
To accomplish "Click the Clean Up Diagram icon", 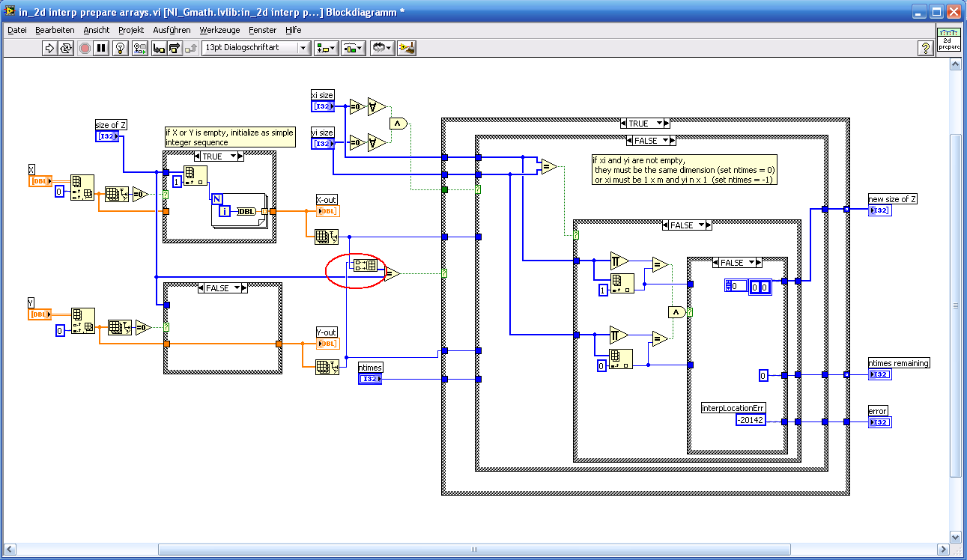I will coord(407,48).
